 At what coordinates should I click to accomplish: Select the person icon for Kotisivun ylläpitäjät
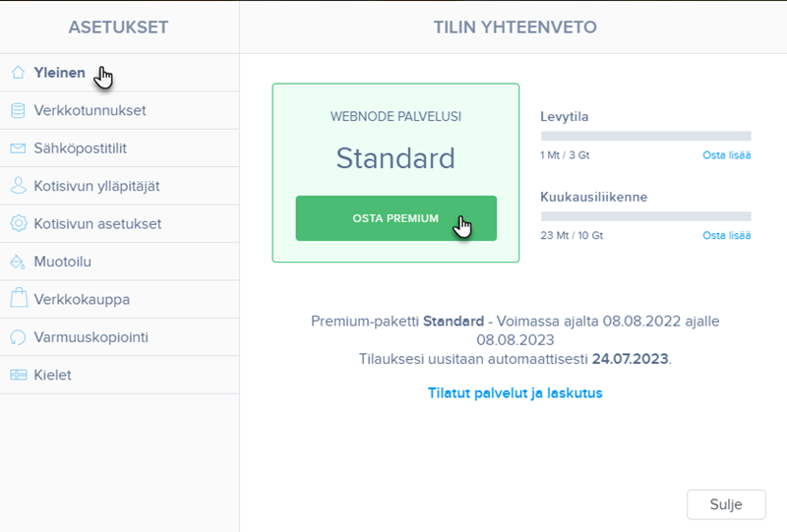tap(18, 186)
